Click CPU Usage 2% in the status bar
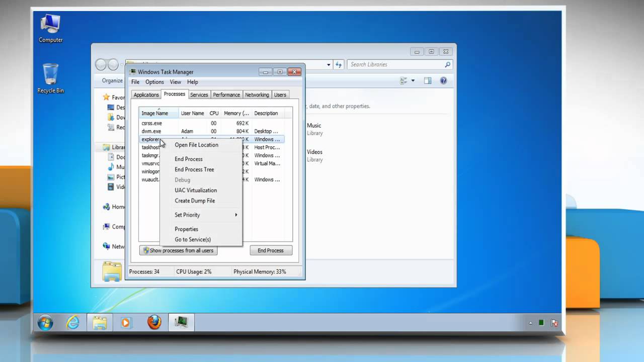644x362 pixels. pyautogui.click(x=194, y=271)
